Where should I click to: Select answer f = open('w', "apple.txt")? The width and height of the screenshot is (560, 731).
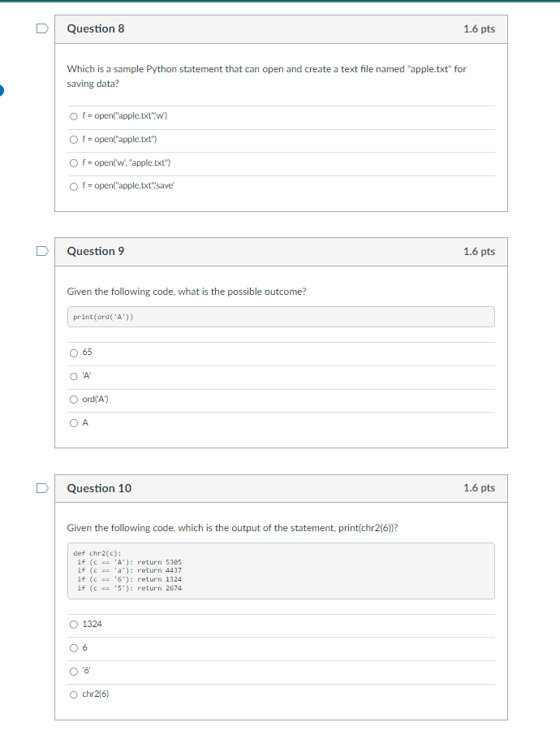pyautogui.click(x=74, y=162)
